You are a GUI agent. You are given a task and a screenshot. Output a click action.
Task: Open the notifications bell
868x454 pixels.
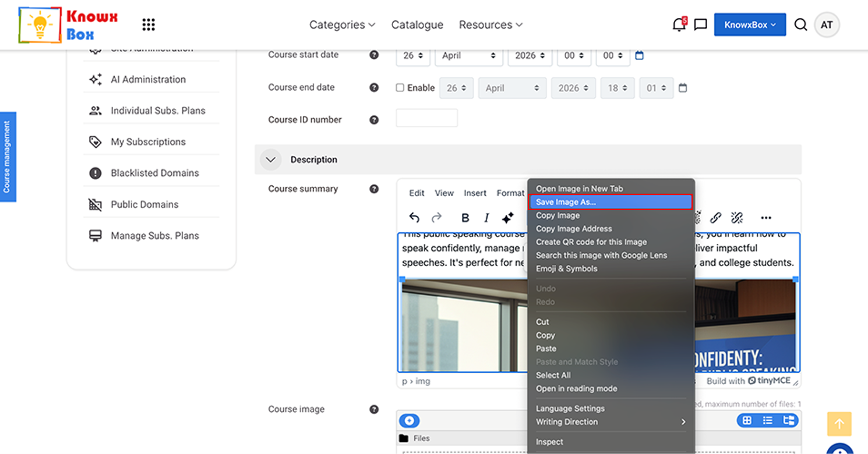click(x=679, y=24)
